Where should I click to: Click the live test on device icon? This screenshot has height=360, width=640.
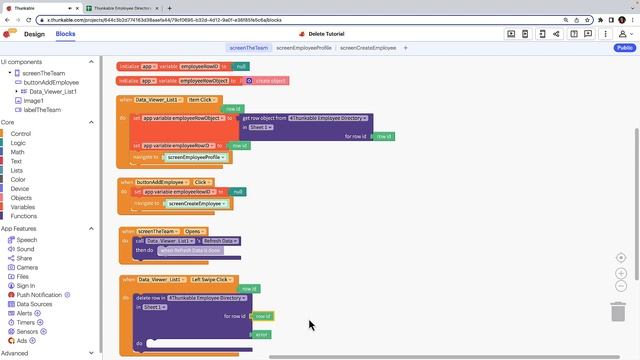click(525, 34)
